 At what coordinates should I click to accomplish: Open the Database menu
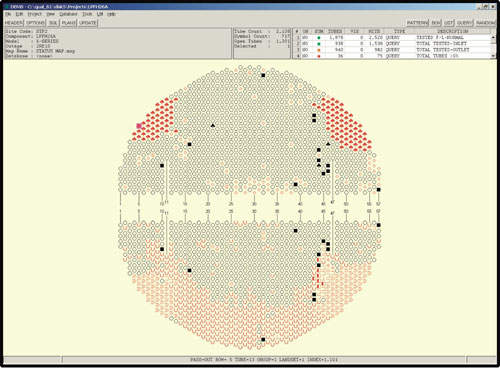(68, 14)
